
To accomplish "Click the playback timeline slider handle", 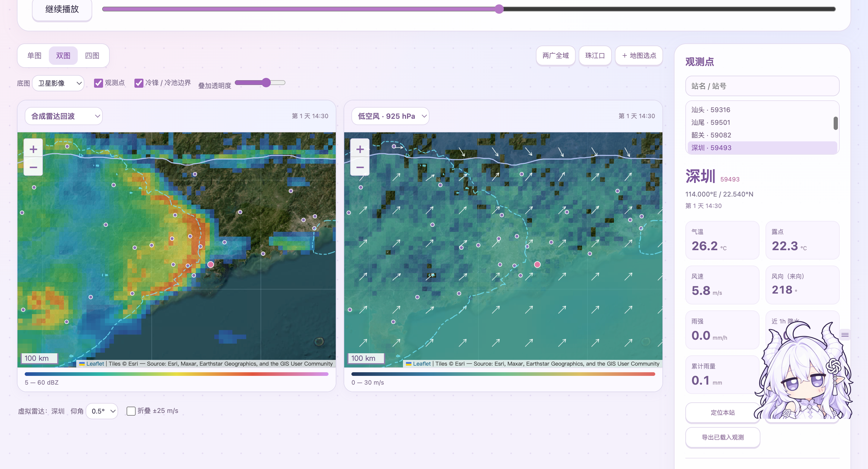I will tap(499, 9).
